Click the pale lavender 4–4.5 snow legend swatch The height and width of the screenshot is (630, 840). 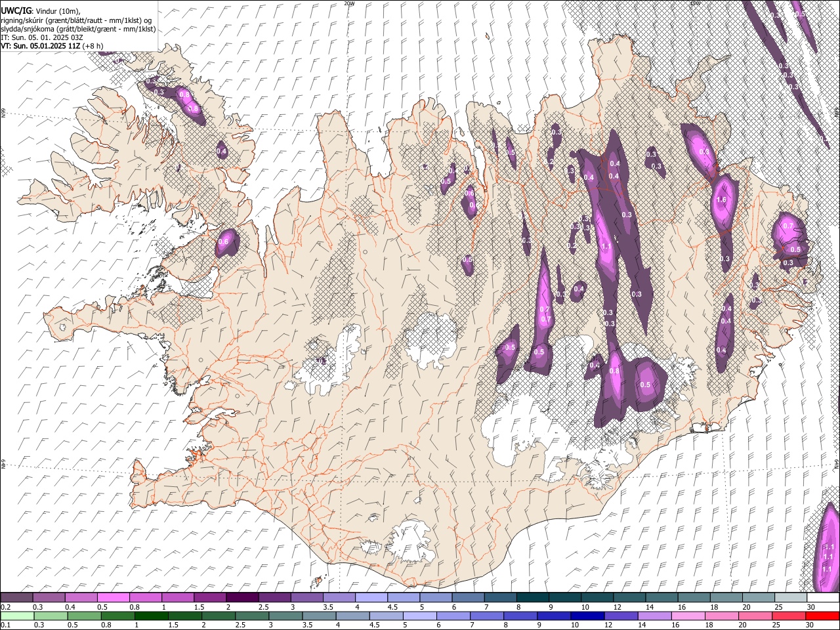(371, 598)
